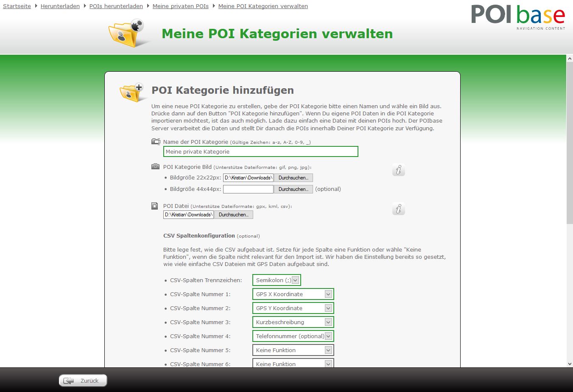Open CSV-Spalte Nummer 2 dropdown
Viewport: 573px width, 392px height.
coord(293,308)
